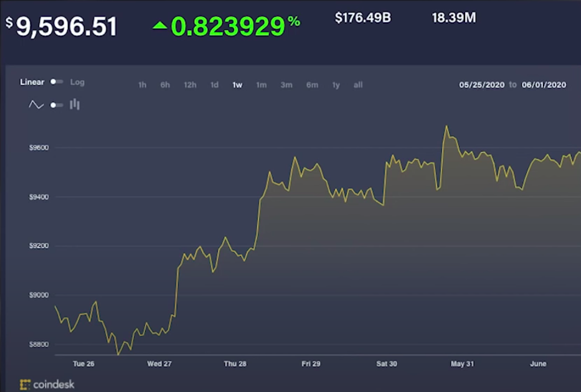The width and height of the screenshot is (581, 392).
Task: Click the $9400 y-axis label
Action: [x=39, y=197]
